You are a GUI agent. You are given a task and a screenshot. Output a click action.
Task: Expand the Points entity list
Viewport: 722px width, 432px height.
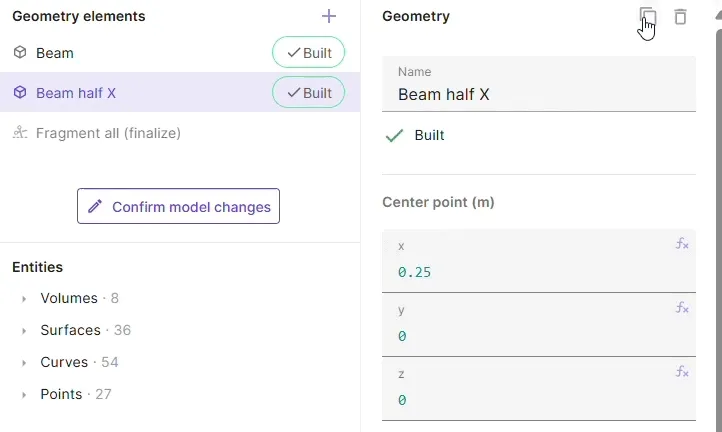[x=24, y=395]
